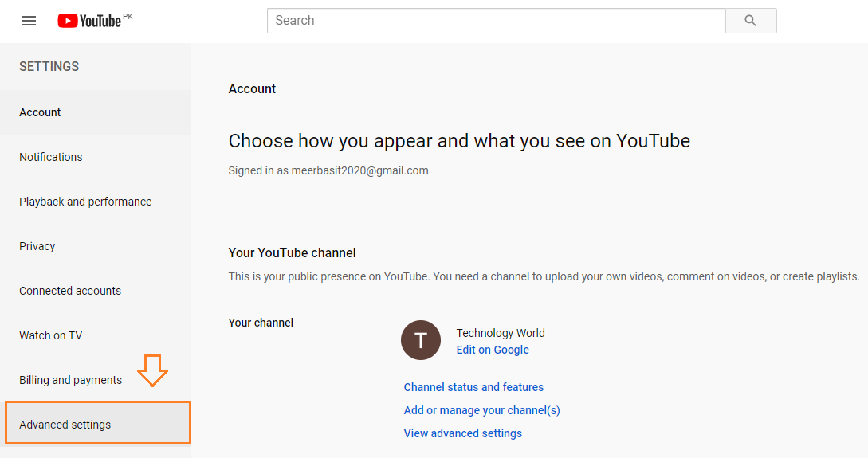The image size is (868, 458).
Task: Follow the View advanced settings link
Action: [x=462, y=433]
